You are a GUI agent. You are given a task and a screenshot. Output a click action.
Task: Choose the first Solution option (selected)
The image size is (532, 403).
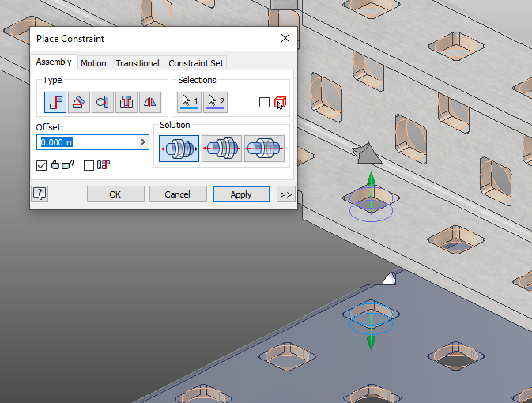[x=179, y=149]
